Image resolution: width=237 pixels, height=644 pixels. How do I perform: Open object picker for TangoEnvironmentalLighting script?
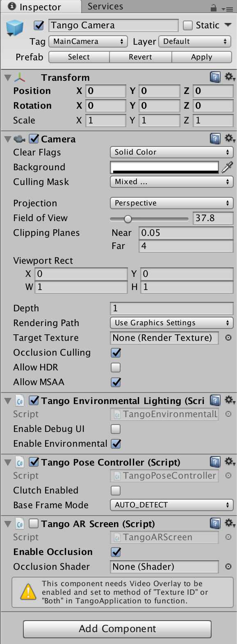[228, 414]
